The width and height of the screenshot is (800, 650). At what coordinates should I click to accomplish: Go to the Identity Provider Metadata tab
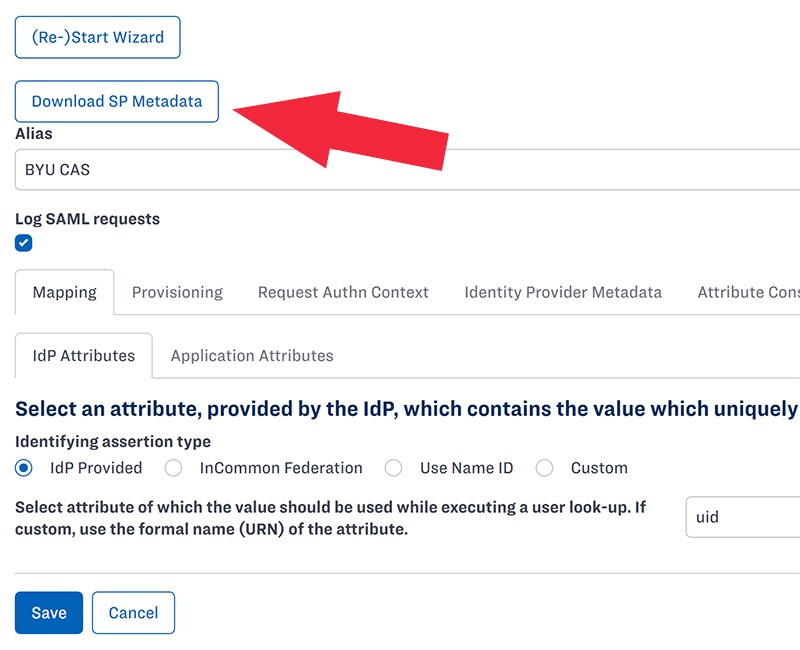pyautogui.click(x=563, y=292)
